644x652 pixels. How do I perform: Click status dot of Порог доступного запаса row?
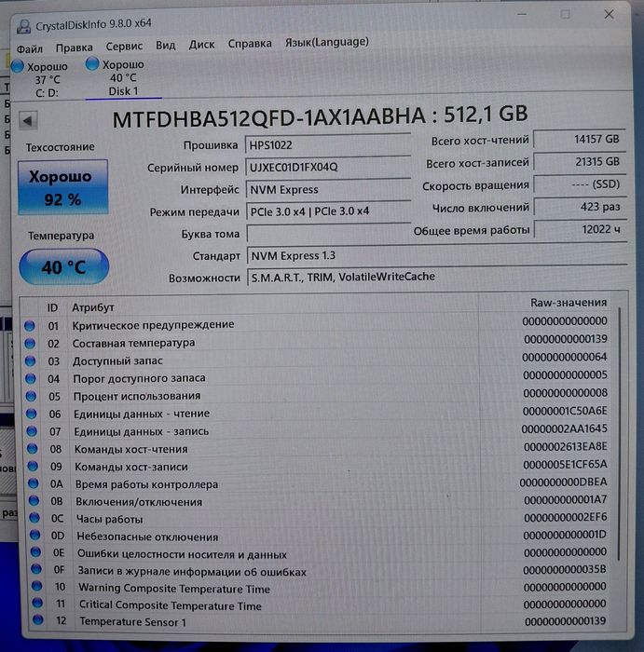[31, 379]
